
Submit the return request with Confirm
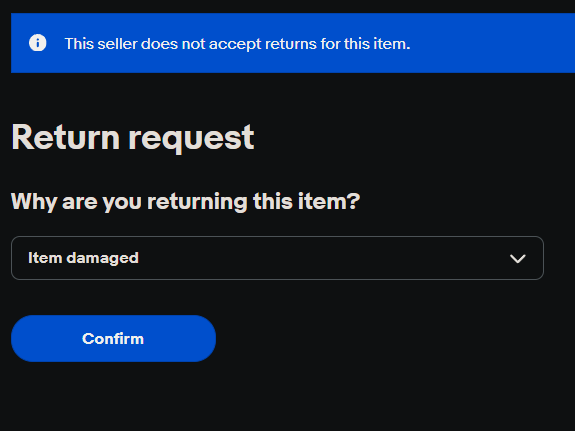click(x=113, y=338)
